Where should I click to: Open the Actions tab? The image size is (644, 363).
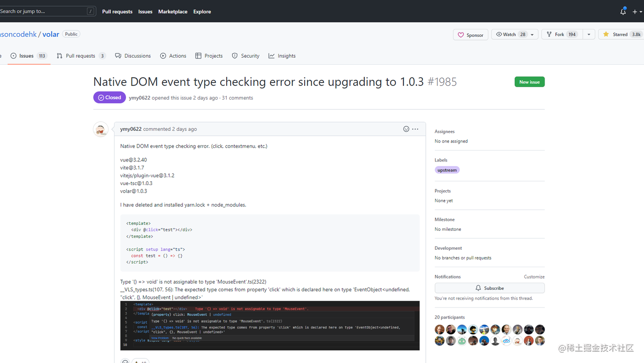(173, 56)
